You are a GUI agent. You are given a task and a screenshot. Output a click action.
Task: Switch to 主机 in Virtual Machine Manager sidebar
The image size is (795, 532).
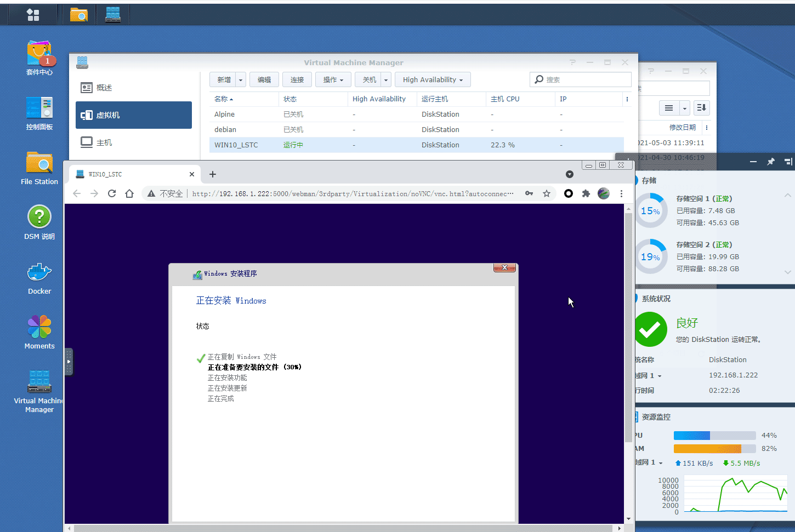134,142
